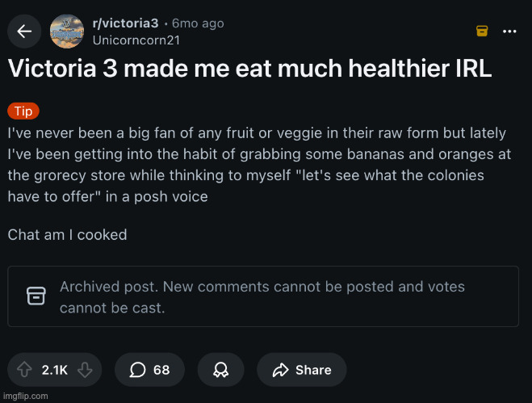Visit the r/victoria3 subreddit link
532x403 pixels.
tap(125, 23)
